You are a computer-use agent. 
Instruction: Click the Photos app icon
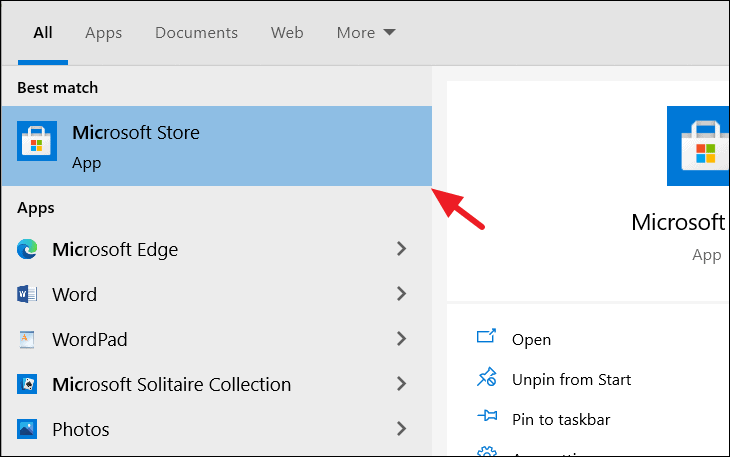27,429
